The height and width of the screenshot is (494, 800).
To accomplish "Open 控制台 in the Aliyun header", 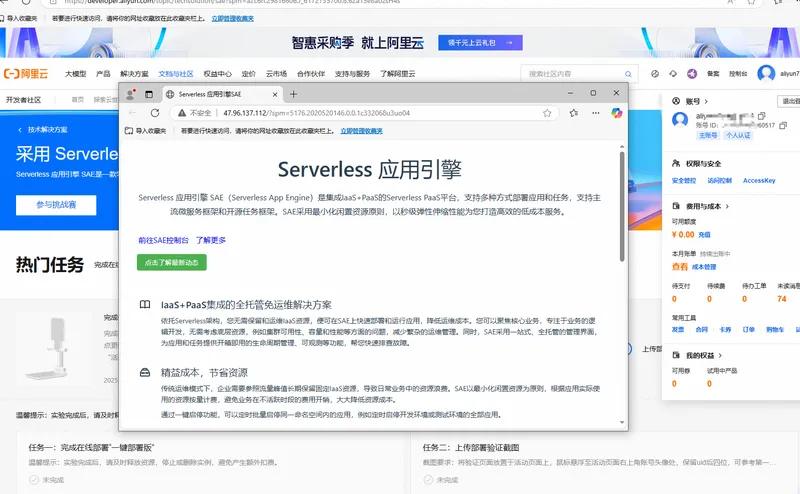I will click(738, 74).
